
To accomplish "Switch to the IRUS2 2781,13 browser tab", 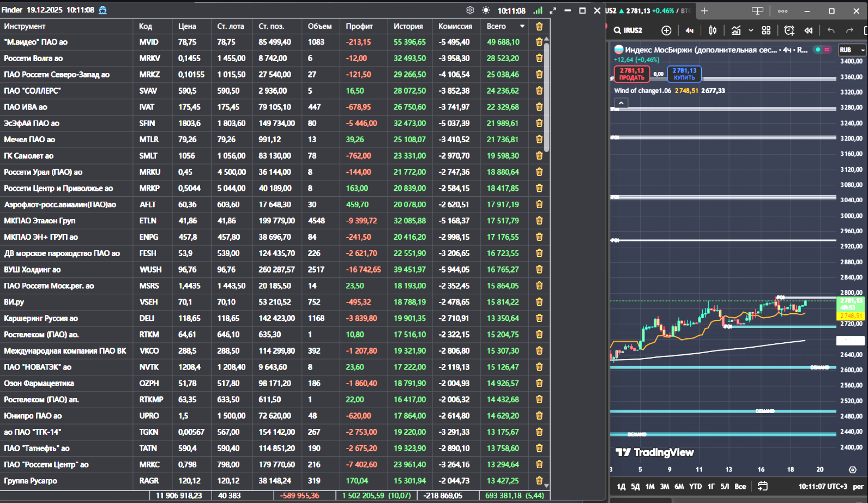I will click(x=648, y=11).
